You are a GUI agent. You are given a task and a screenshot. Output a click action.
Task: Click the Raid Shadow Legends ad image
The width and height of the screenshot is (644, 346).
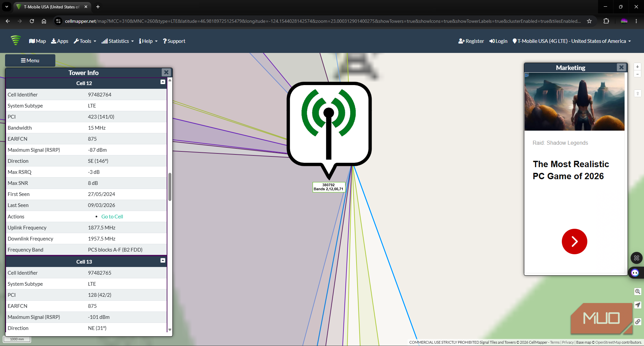(575, 102)
